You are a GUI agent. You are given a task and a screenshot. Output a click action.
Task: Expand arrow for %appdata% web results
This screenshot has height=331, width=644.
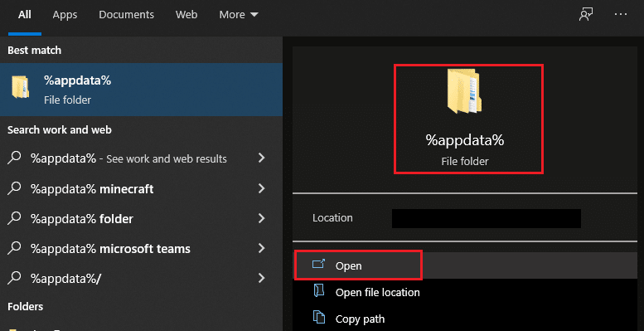click(261, 158)
